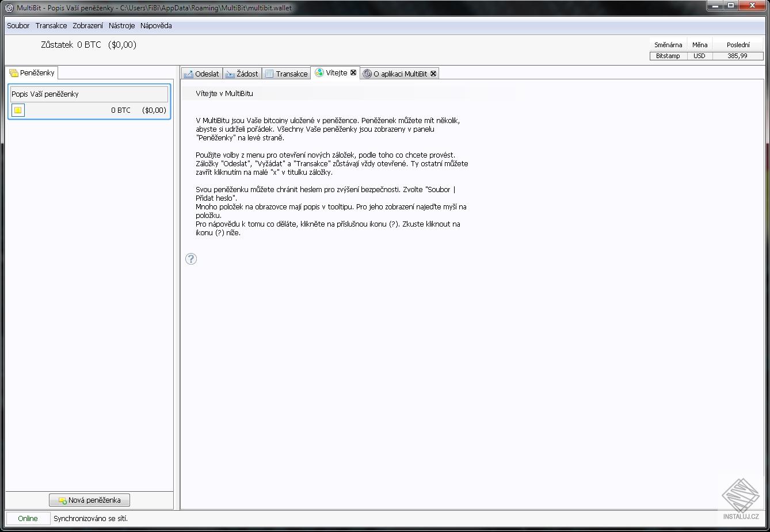Minimize the MultiBit window
770x532 pixels.
tap(715, 6)
